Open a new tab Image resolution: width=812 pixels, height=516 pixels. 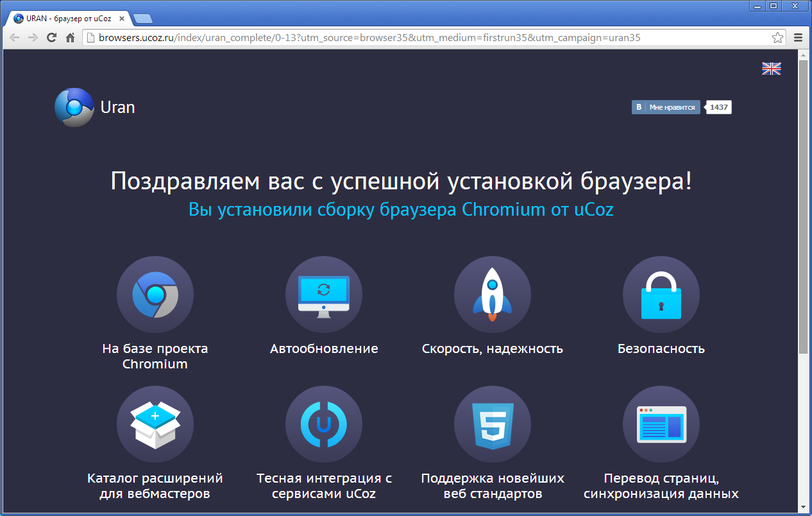[142, 19]
